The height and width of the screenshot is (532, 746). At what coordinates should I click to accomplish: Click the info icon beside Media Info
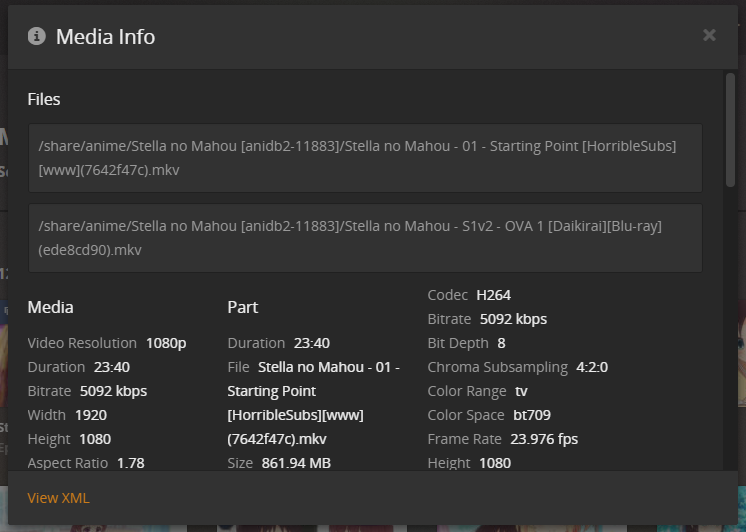click(37, 36)
